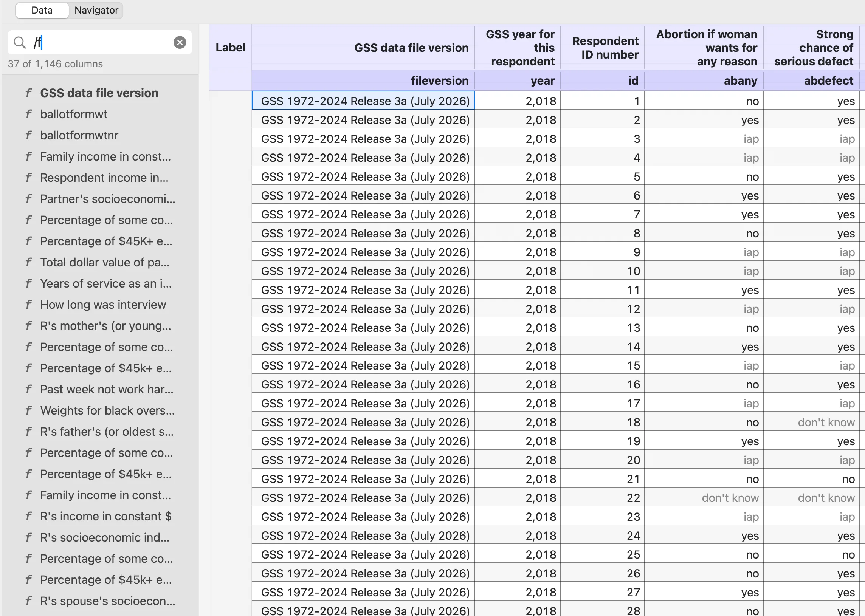Click the icon beside Past week not work
The height and width of the screenshot is (616, 865).
[29, 389]
